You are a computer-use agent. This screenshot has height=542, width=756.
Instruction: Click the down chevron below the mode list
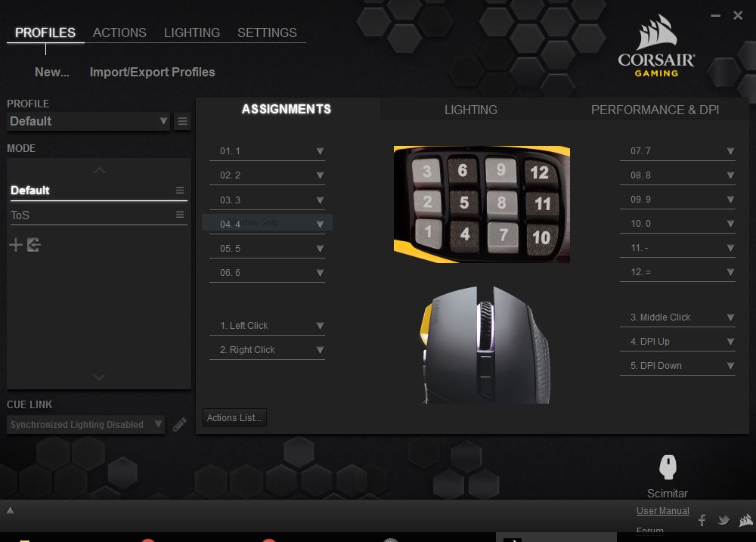pyautogui.click(x=98, y=376)
